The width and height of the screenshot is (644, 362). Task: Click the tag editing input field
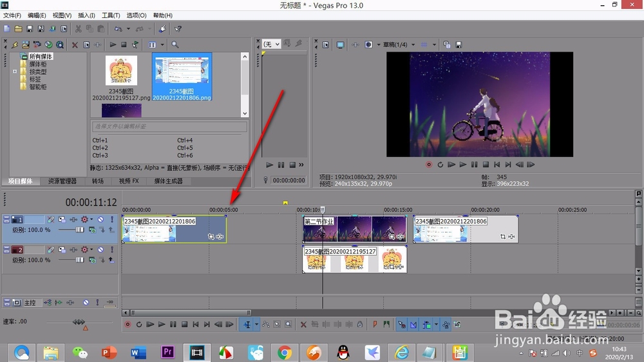tap(169, 126)
